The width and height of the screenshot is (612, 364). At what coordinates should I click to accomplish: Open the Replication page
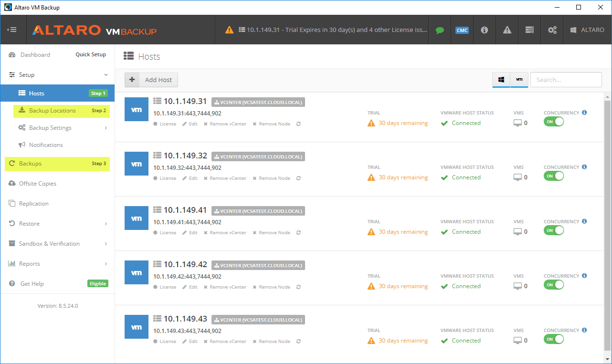34,204
